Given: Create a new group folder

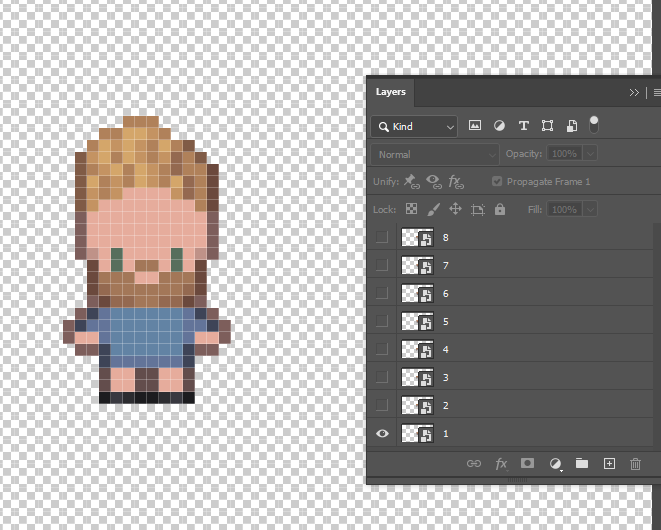Looking at the screenshot, I should coord(582,464).
